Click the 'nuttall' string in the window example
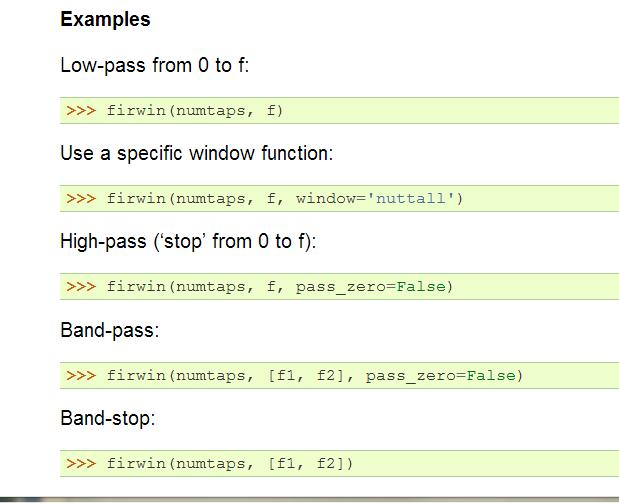This screenshot has height=503, width=619. 411,198
